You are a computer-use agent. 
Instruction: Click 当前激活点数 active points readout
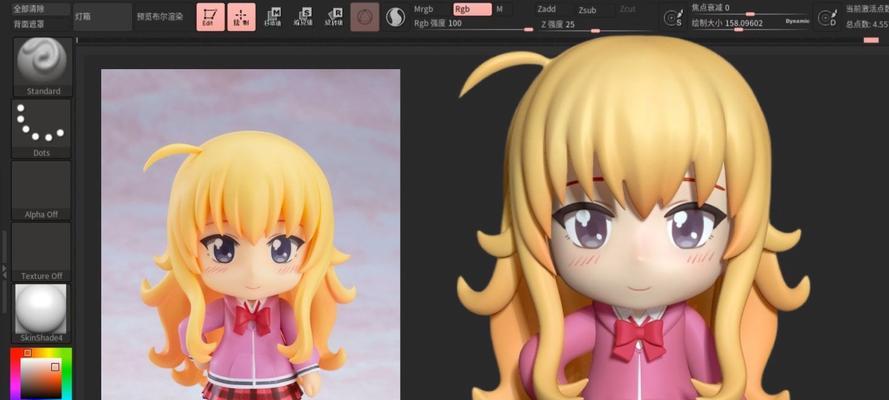point(867,8)
